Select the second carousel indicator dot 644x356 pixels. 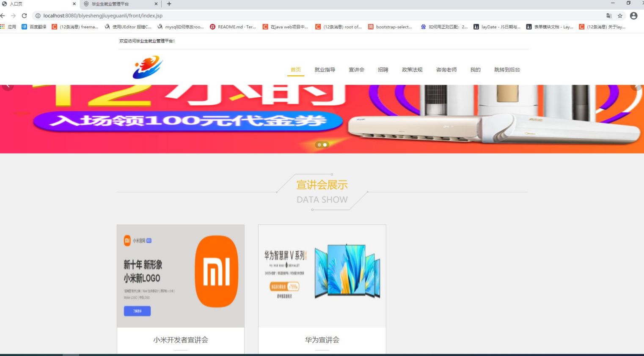(x=325, y=145)
